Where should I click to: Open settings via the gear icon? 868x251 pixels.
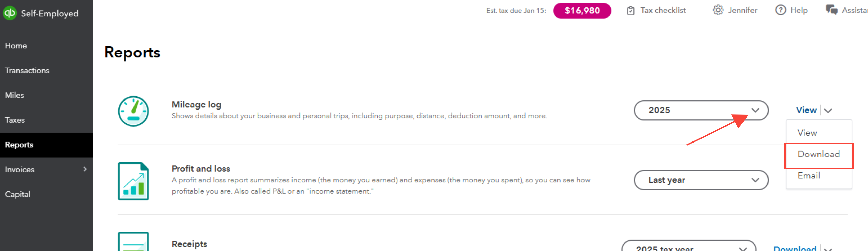718,10
